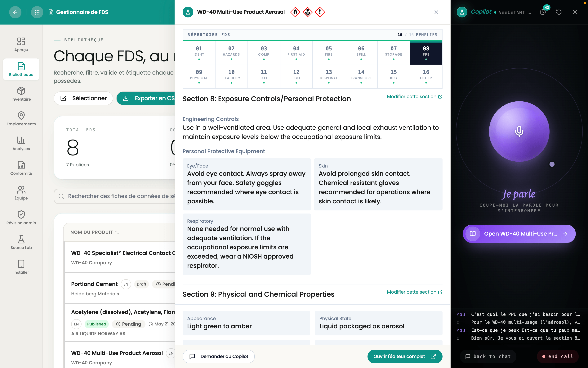Jump to section 09 Physical
Viewport: 588px width, 368px height.
pos(199,77)
